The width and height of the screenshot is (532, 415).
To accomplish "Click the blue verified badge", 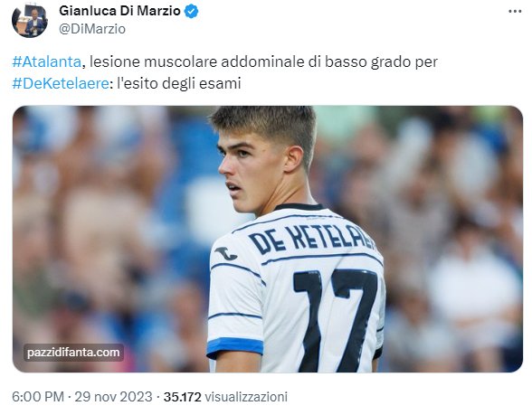I will click(x=192, y=12).
